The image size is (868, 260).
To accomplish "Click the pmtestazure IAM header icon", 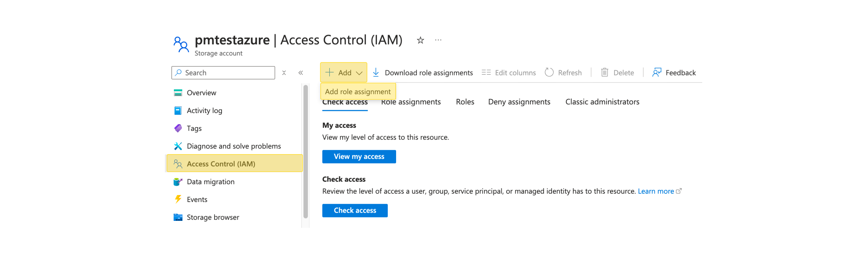I will (181, 44).
